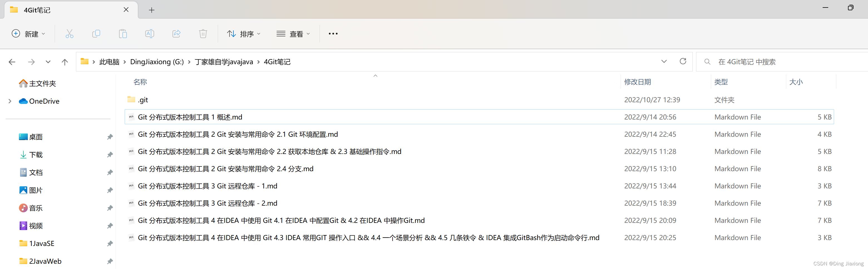Image resolution: width=868 pixels, height=269 pixels.
Task: Sort by 修改日期 column header
Action: point(637,82)
